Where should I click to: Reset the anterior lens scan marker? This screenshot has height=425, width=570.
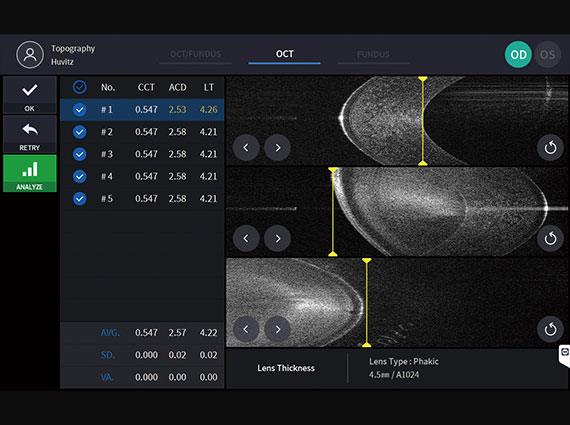pos(550,238)
